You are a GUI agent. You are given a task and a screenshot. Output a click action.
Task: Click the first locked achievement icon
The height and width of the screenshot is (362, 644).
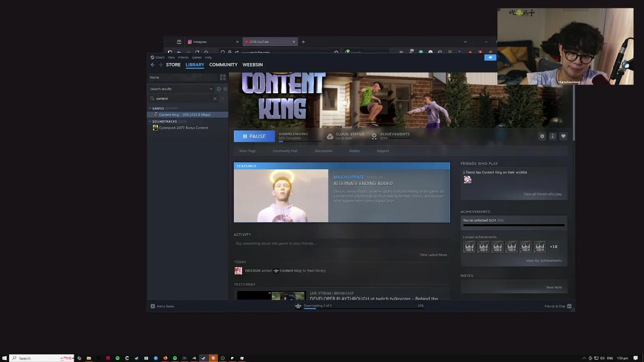point(469,247)
